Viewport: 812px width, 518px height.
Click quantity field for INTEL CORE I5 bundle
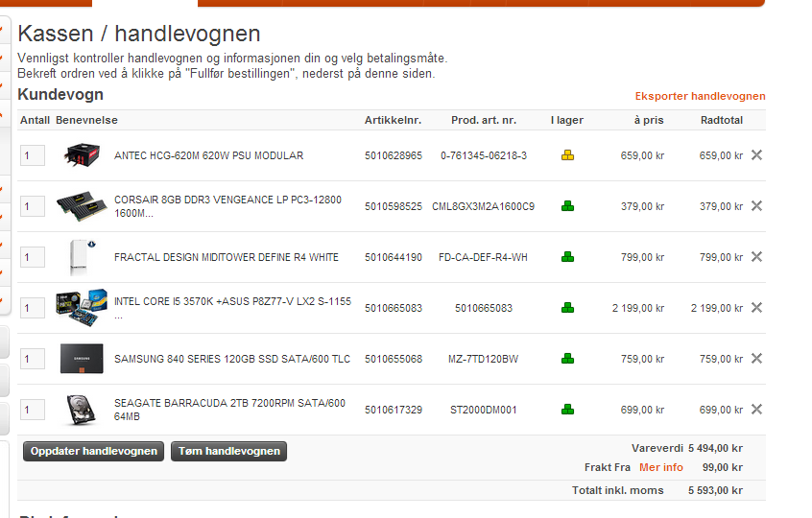pos(32,308)
